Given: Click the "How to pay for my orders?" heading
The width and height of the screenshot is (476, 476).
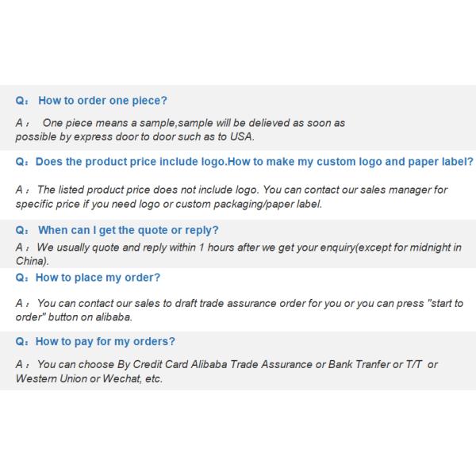Looking at the screenshot, I should [x=106, y=341].
